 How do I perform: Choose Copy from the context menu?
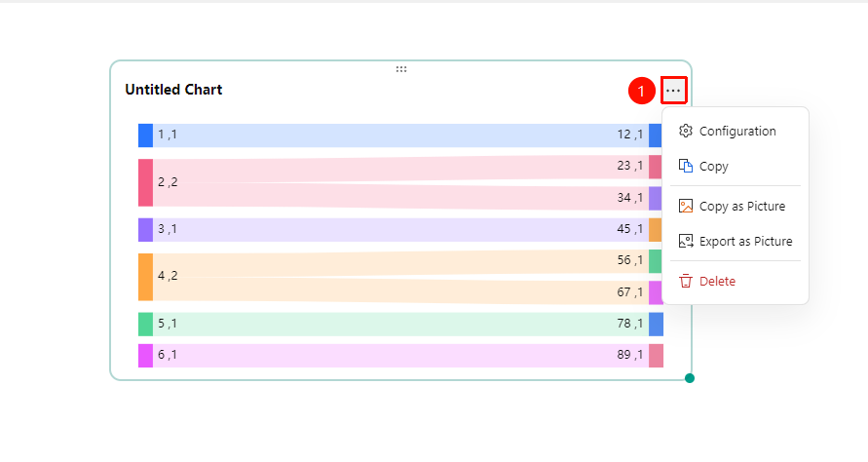(x=736, y=166)
